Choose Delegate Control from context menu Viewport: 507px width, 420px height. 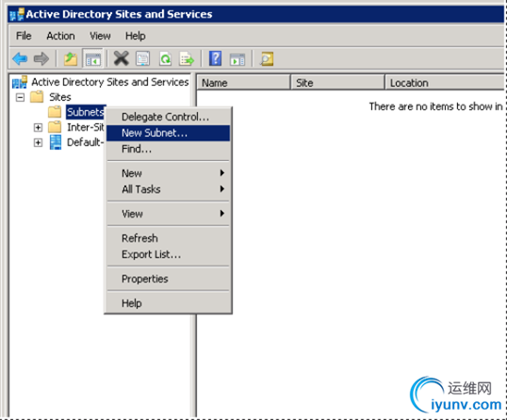[x=168, y=117]
